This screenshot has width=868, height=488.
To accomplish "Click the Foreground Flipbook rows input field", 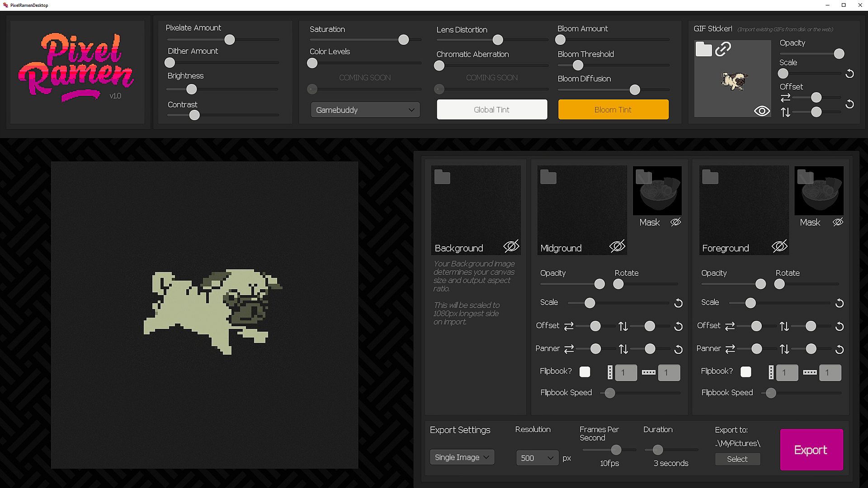I will point(787,373).
